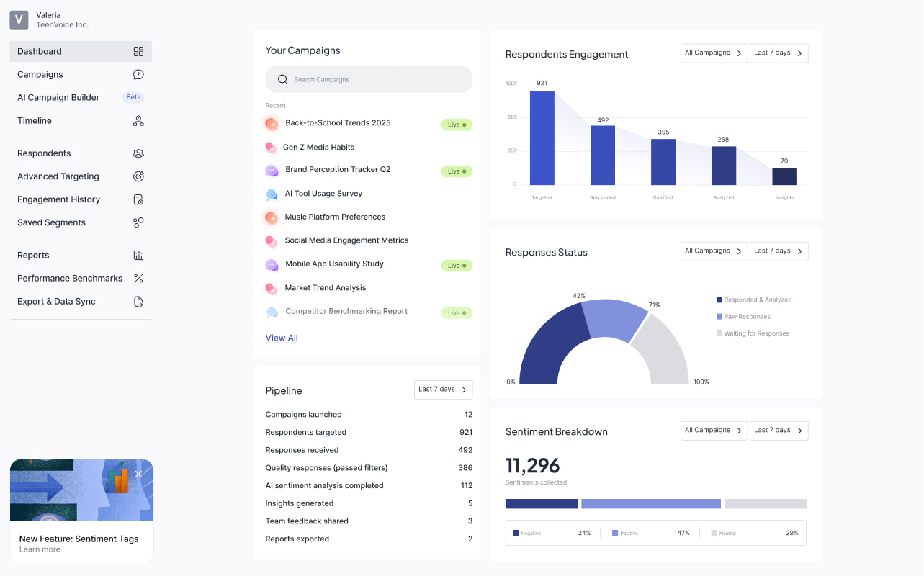Expand All Campaigns filter in Respondents Engagement

(x=713, y=53)
